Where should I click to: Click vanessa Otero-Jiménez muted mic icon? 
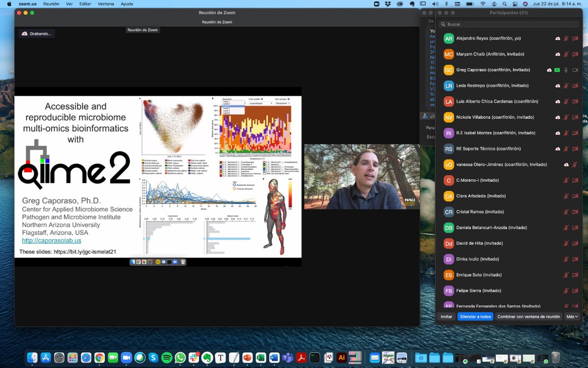[x=575, y=164]
